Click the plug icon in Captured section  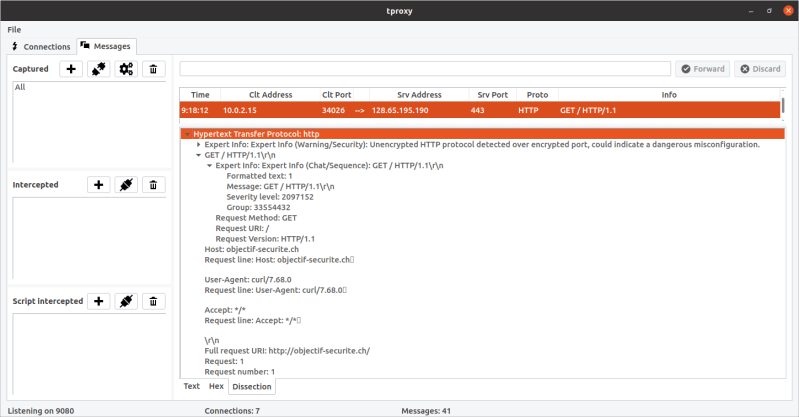click(x=98, y=69)
